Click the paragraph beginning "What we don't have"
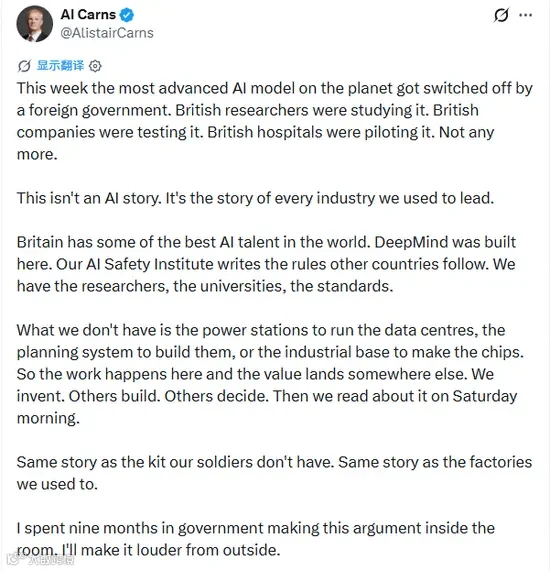Image resolution: width=550 pixels, height=571 pixels. click(x=270, y=374)
